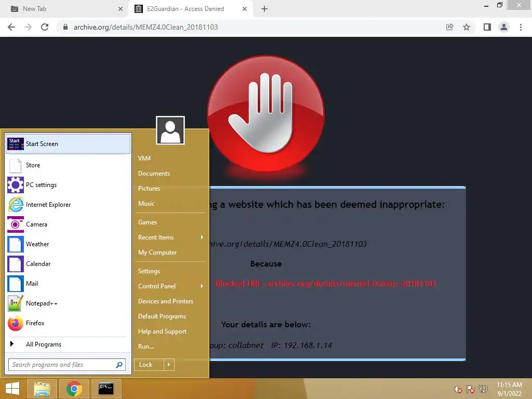
Task: Expand Recent Items submenu arrow
Action: pyautogui.click(x=202, y=237)
